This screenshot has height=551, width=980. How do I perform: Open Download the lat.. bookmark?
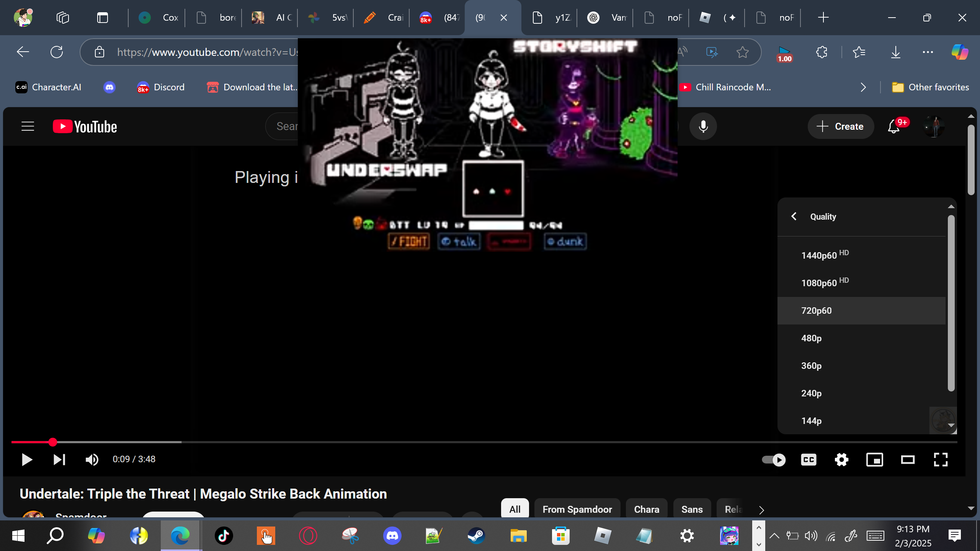(253, 87)
